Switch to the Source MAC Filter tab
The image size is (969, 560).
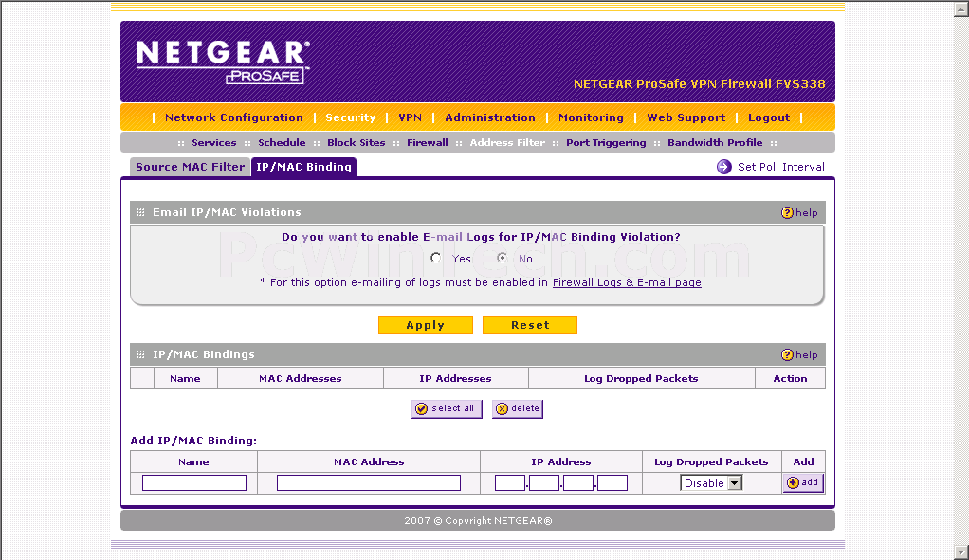click(190, 167)
